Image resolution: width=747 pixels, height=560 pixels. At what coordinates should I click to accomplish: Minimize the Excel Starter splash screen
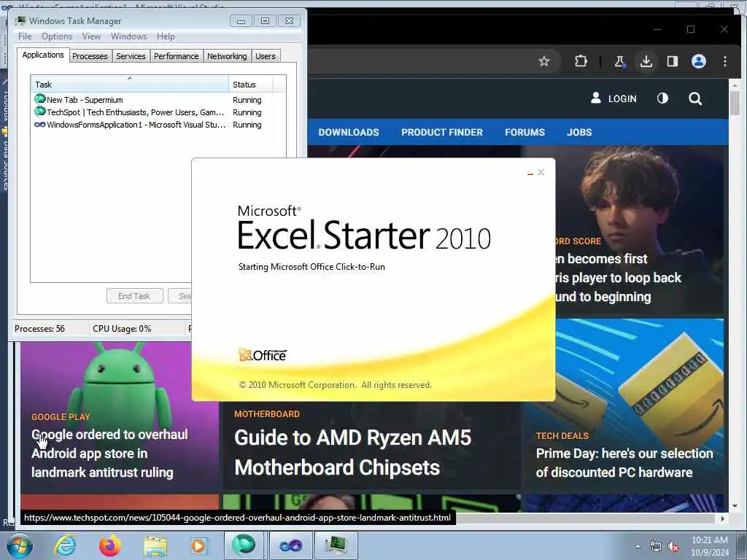point(530,173)
